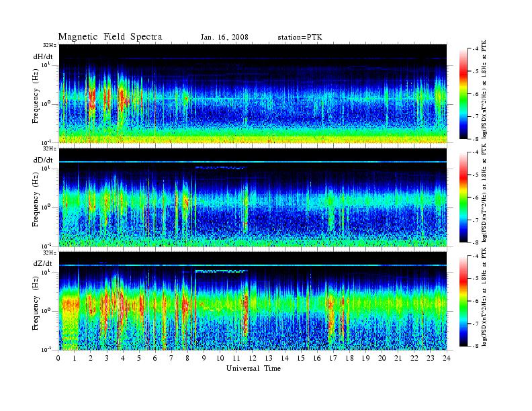The image size is (532, 411).
Task: Click the 'dD/dt' panel label
Action: click(43, 160)
